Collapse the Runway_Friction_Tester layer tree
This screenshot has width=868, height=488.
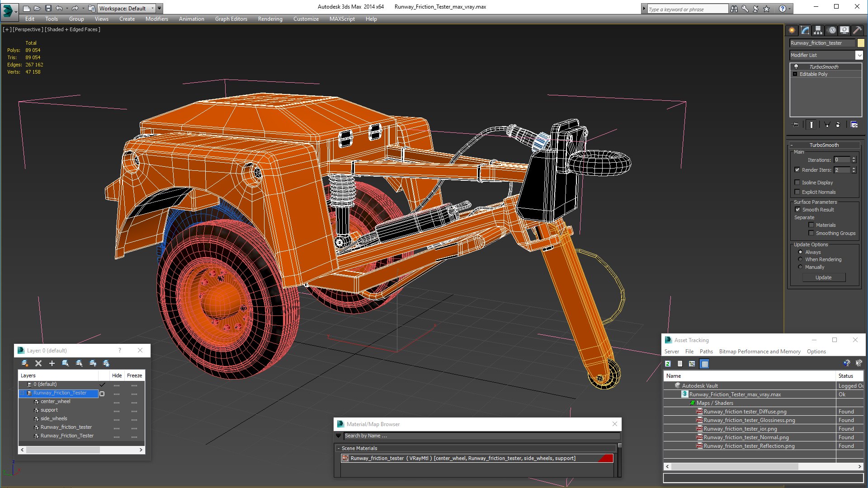point(22,393)
